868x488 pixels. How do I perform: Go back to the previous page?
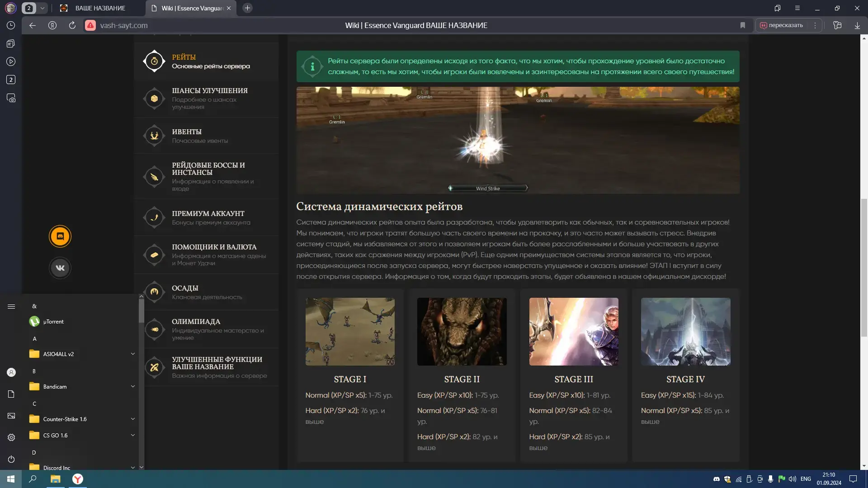(x=33, y=25)
